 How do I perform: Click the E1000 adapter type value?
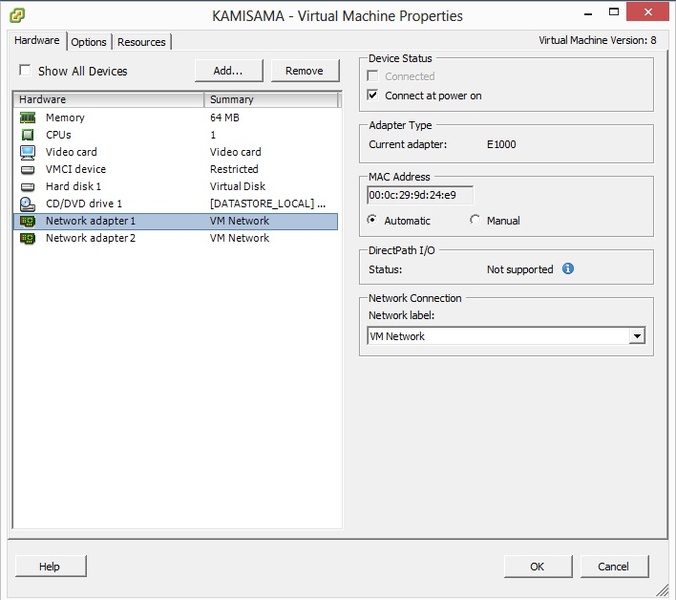pos(501,144)
